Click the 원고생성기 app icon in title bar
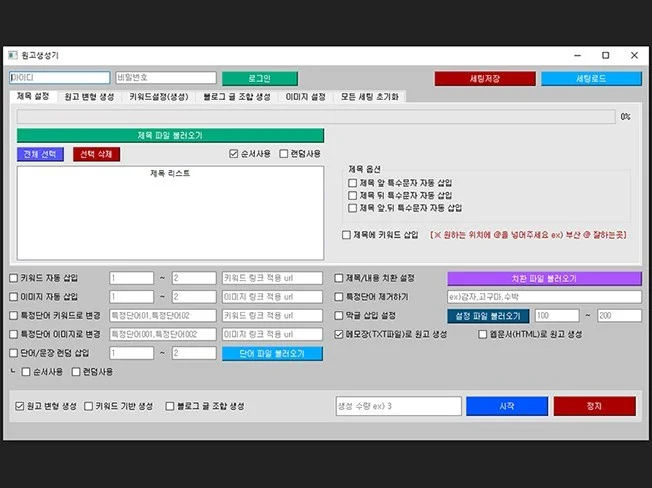The width and height of the screenshot is (652, 488). (12, 55)
